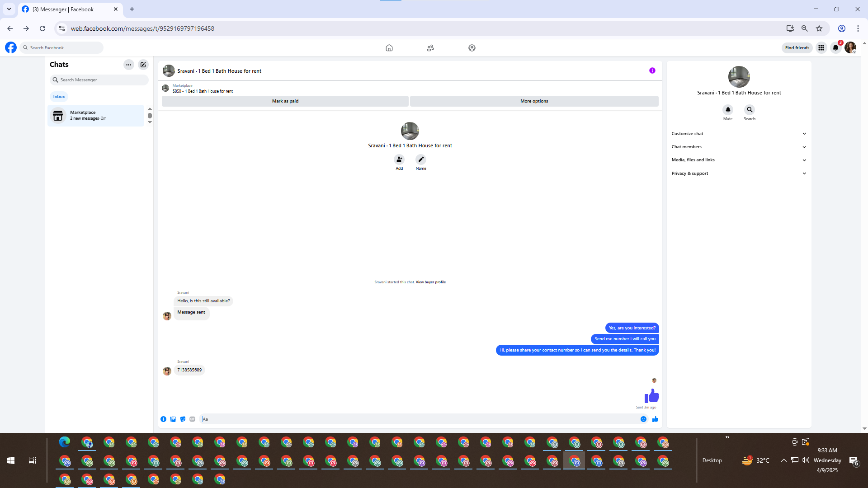The height and width of the screenshot is (488, 868).
Task: Click the Name pencil edit icon
Action: [420, 160]
